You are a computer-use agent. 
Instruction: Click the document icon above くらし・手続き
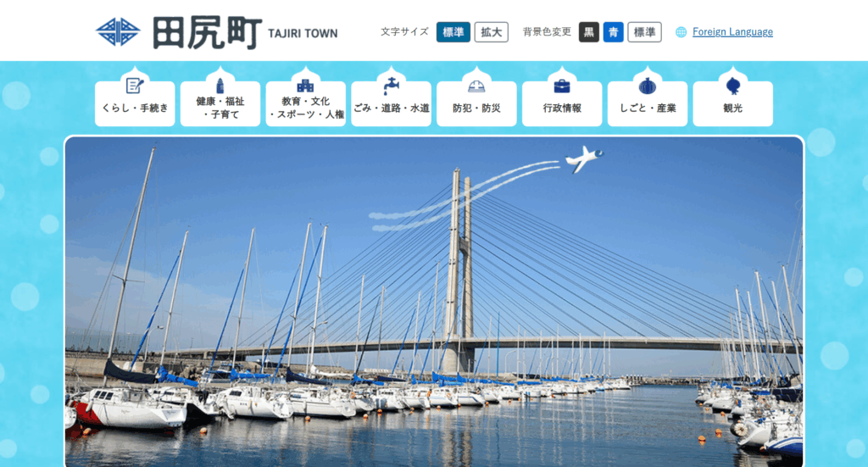pos(135,86)
